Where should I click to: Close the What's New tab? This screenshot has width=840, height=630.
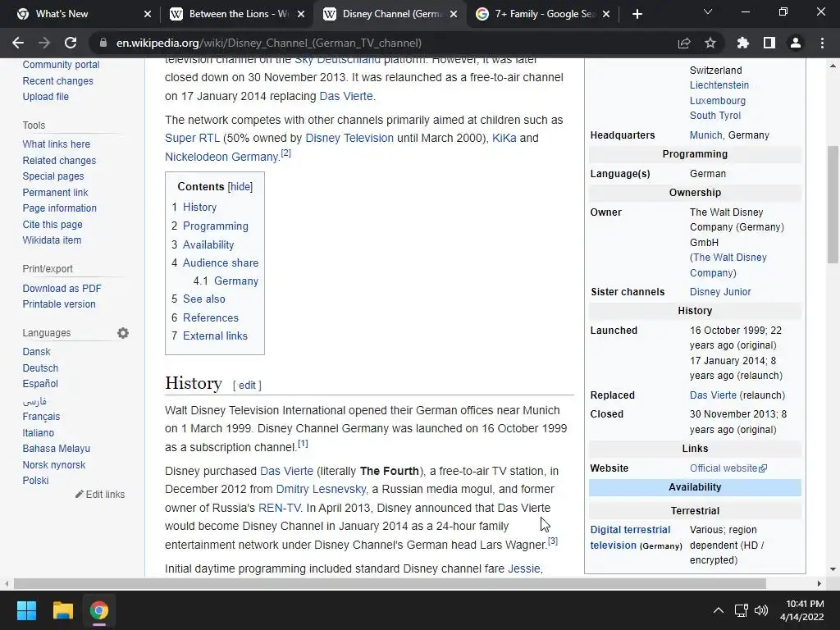[x=148, y=14]
